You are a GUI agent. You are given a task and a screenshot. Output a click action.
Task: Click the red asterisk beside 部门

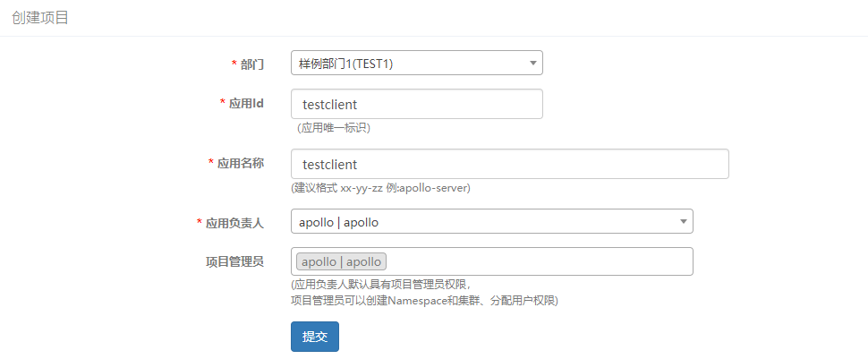[234, 64]
